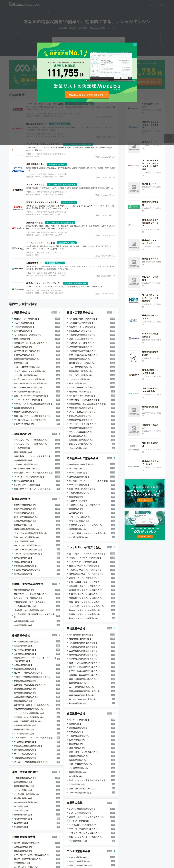174x868 pixels.
Task: Open the 株式会社セブン‐イレブン・ジャパン link
Action: [x=44, y=283]
